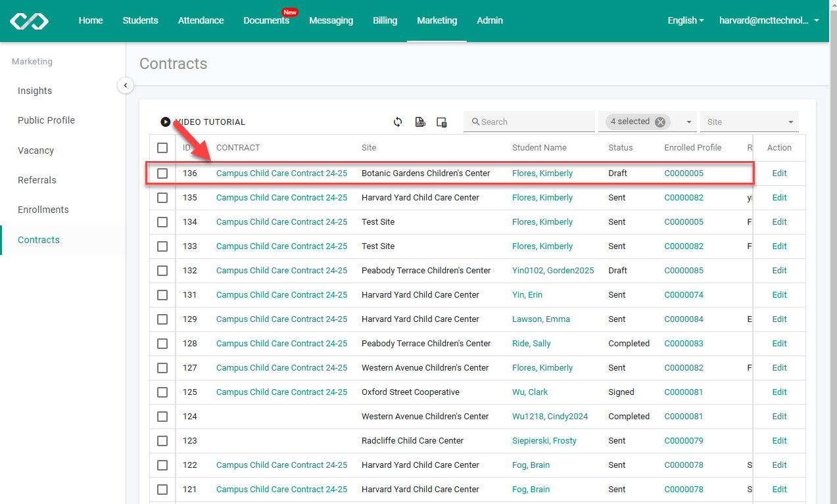Click the app logo in the header
Screen dimensions: 837x504
[x=29, y=21]
